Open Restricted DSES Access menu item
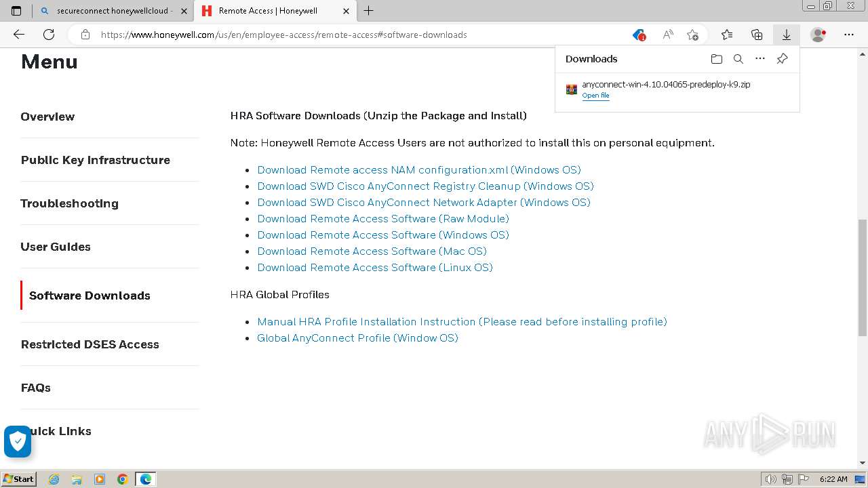The width and height of the screenshot is (868, 488). tap(90, 344)
